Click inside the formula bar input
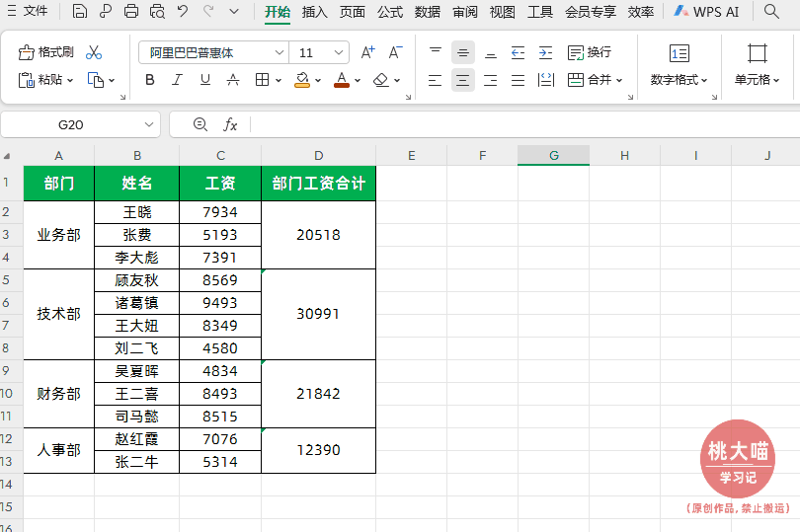The width and height of the screenshot is (800, 532). click(x=525, y=124)
